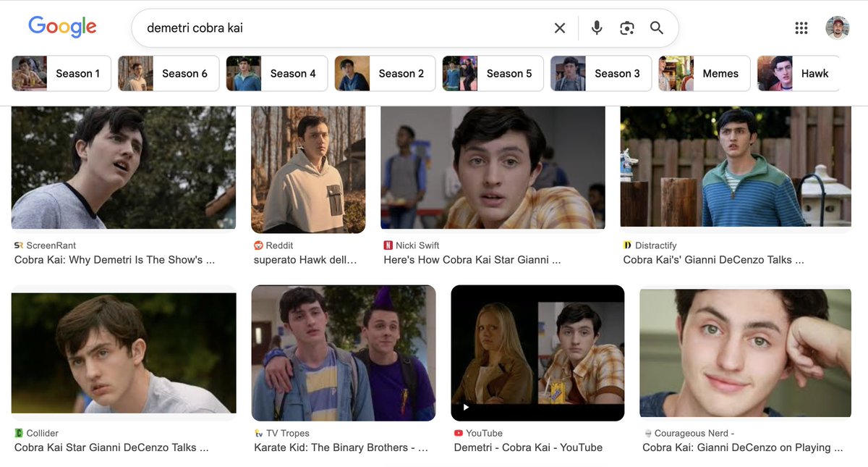Open 'Cobra Kai: Gianni DeCenzo on Playing' link

[x=743, y=447]
